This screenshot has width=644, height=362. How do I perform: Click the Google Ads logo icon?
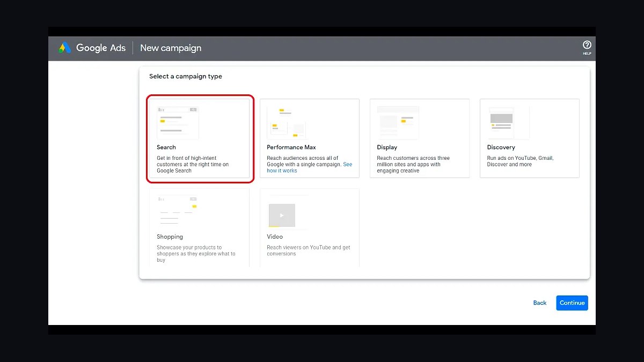64,48
